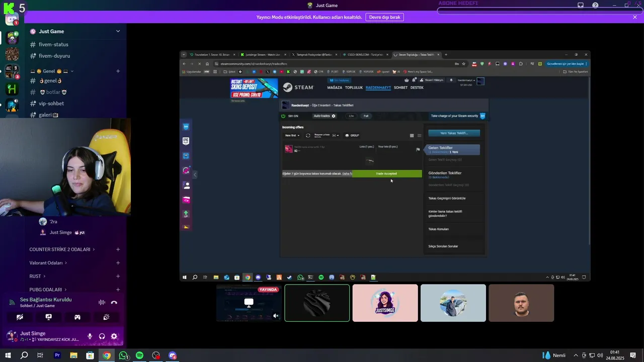Open Premiere Pro from host taskbar
This screenshot has width=644, height=362.
[57, 355]
